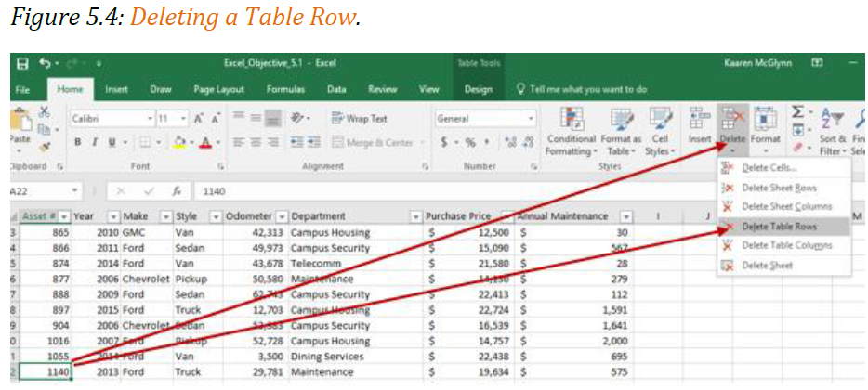
Task: Click the Font Color red A icon
Action: [205, 143]
